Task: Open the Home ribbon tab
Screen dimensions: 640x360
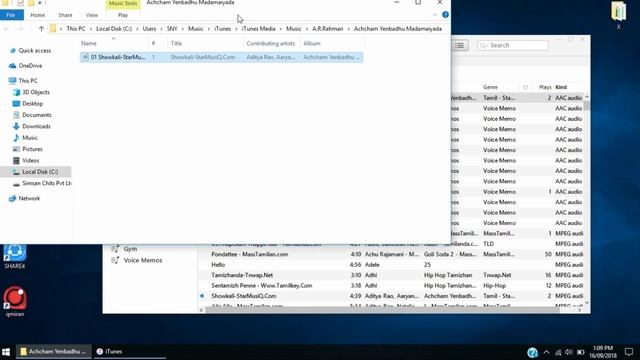Action: point(38,15)
